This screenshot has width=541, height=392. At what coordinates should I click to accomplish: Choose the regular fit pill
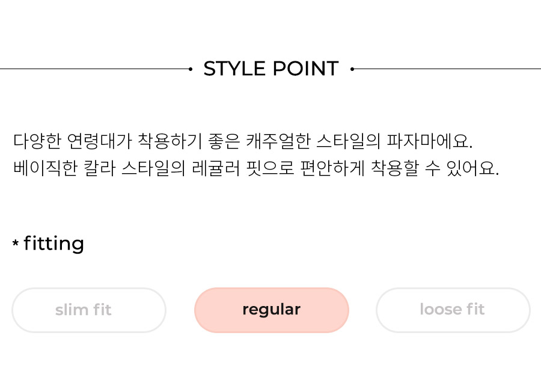point(272,310)
